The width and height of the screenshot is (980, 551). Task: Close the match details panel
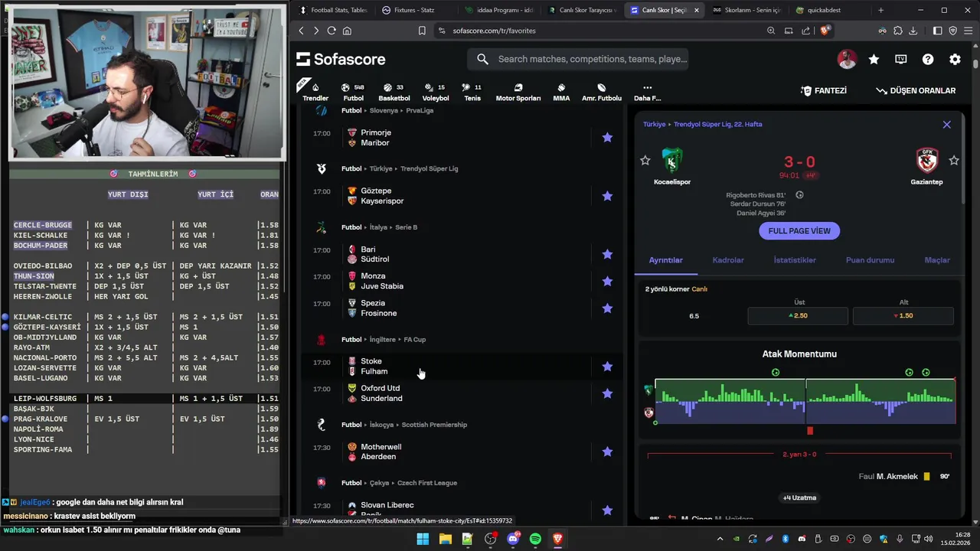tap(946, 124)
